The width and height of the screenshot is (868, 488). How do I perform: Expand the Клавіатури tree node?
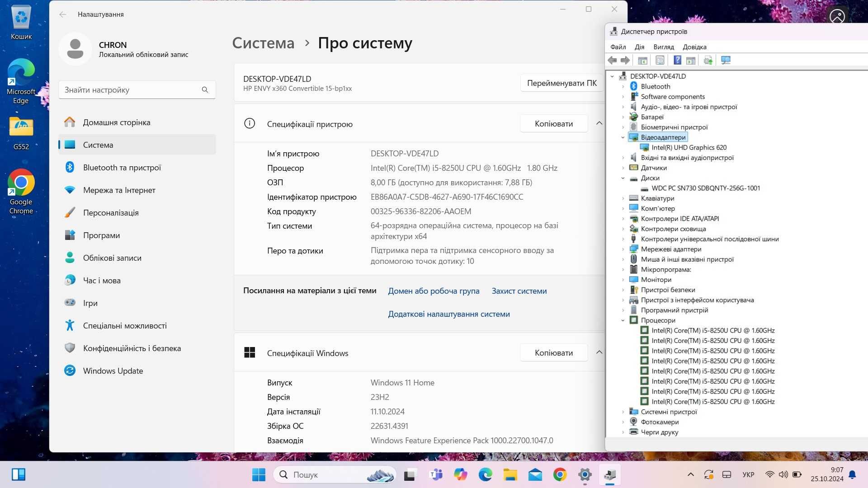623,198
